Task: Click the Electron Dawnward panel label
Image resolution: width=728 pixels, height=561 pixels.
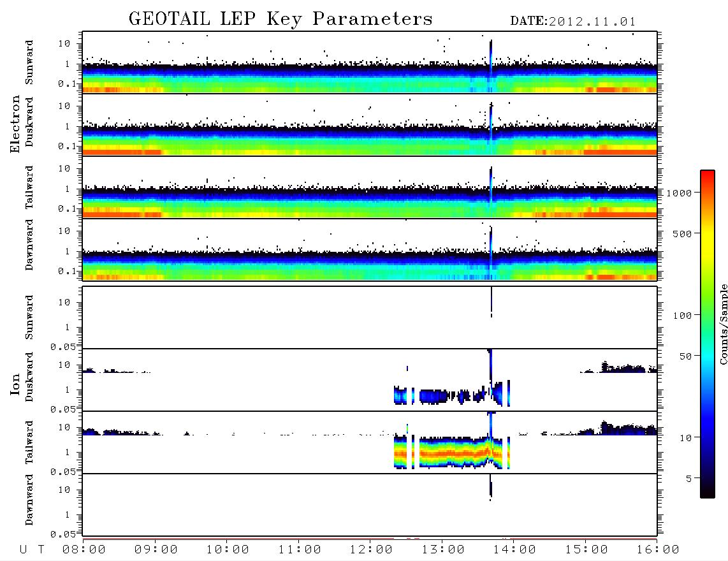Action: [29, 245]
